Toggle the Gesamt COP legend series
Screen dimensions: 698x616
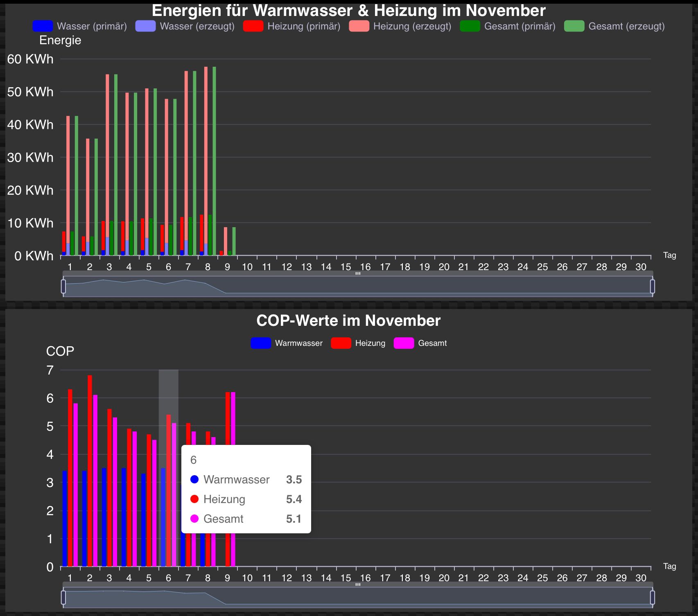click(420, 343)
